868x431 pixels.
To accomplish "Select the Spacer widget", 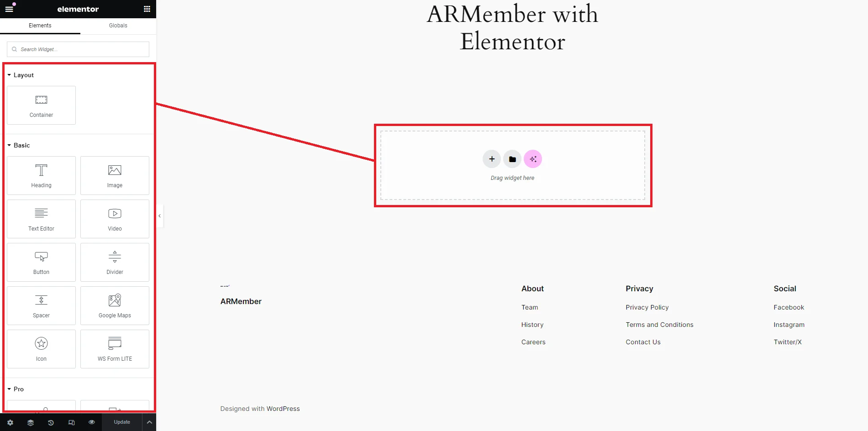I will 41,305.
